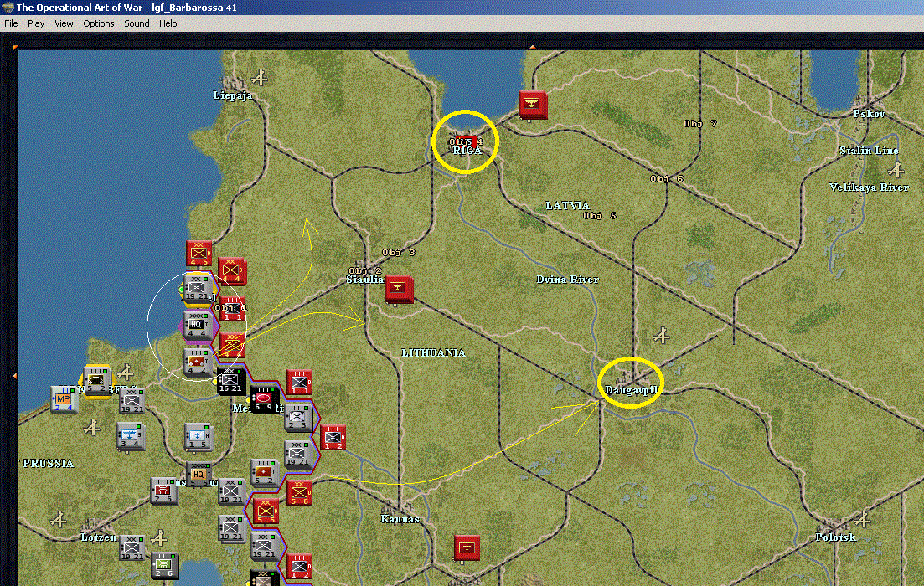Click the Siauliai city label

pyautogui.click(x=364, y=280)
